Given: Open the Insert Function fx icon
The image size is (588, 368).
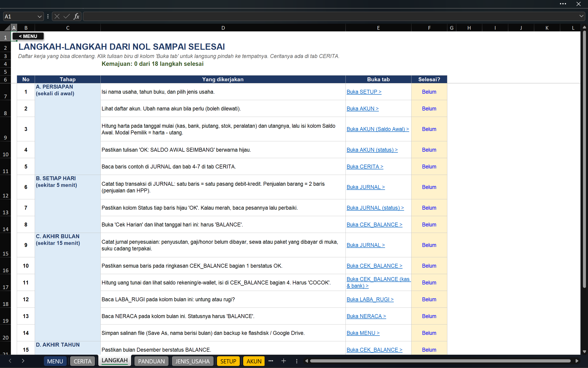Looking at the screenshot, I should tap(76, 16).
